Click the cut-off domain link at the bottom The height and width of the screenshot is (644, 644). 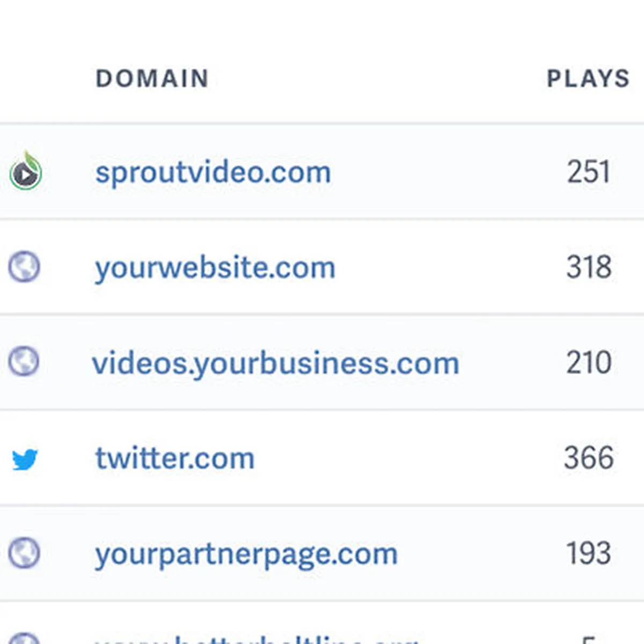[x=255, y=639]
